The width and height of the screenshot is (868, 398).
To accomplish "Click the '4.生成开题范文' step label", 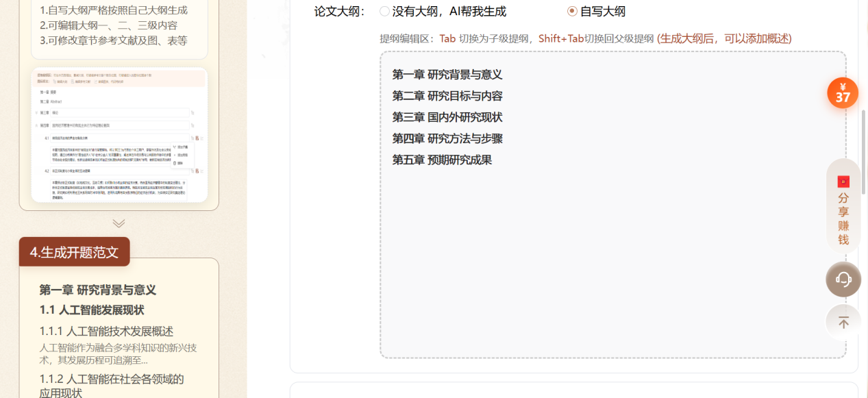I will (74, 252).
